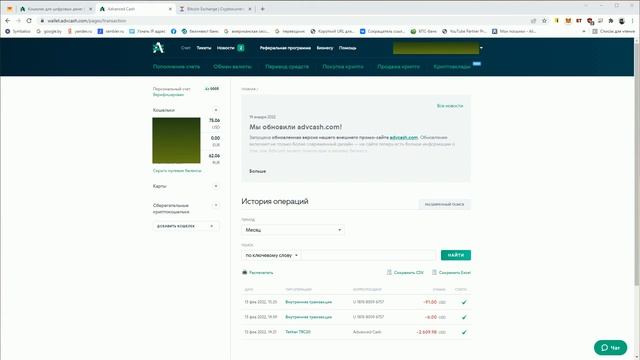Open the reading list in bookmarks bar
Image resolution: width=640 pixels, height=360 pixels.
613,31
